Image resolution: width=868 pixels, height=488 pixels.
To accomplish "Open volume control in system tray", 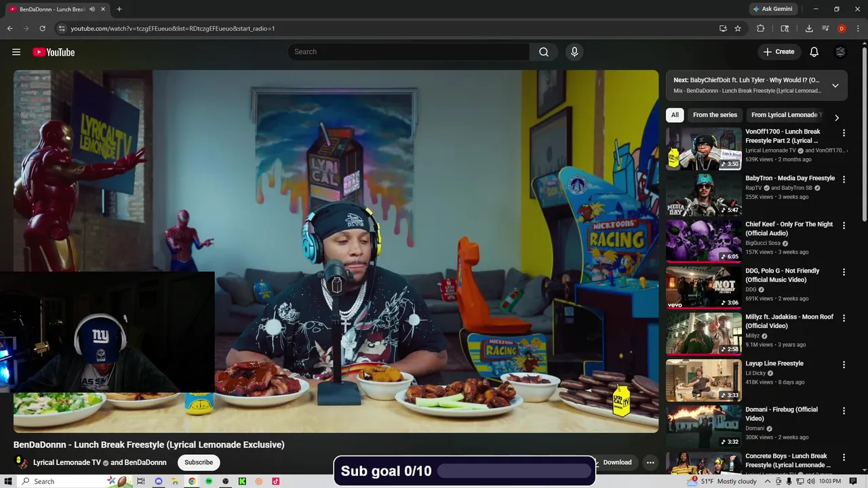I will click(x=811, y=481).
